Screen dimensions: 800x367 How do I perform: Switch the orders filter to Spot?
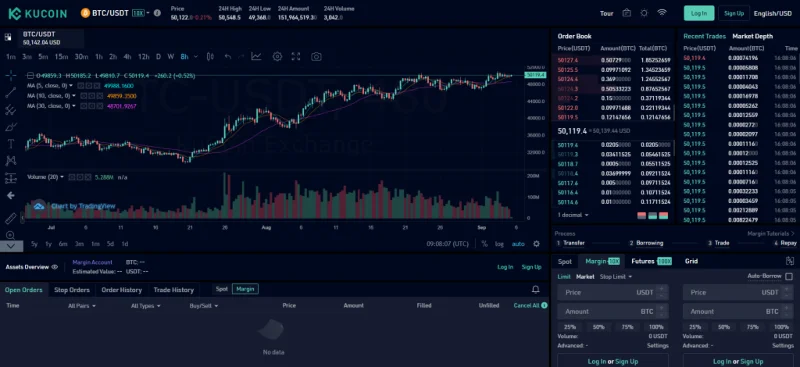[221, 289]
